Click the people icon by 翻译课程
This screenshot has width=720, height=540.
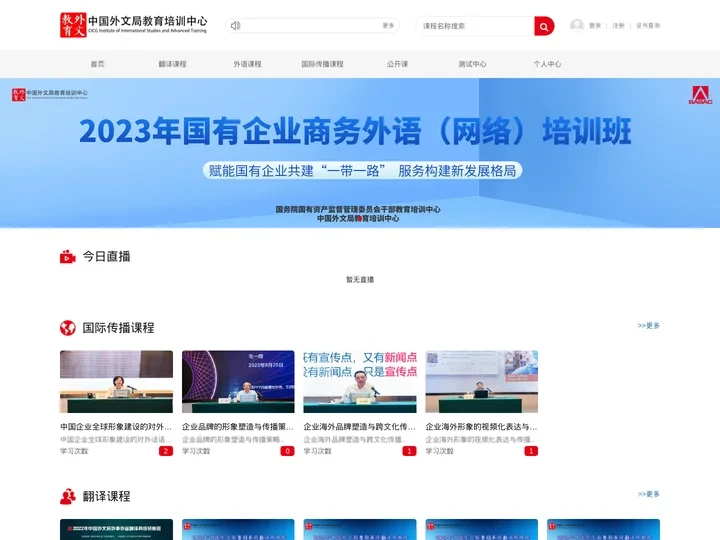pos(68,496)
